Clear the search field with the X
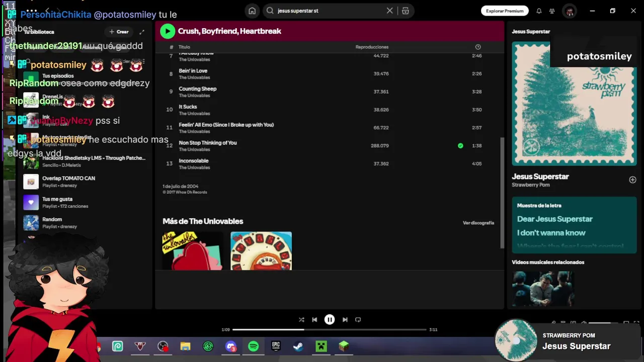 coord(389,11)
